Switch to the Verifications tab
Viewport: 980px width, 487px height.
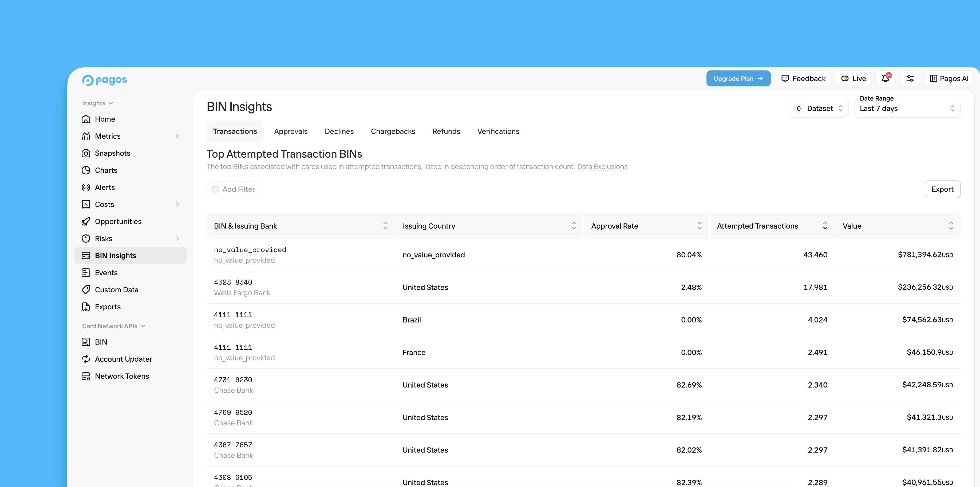click(x=498, y=131)
